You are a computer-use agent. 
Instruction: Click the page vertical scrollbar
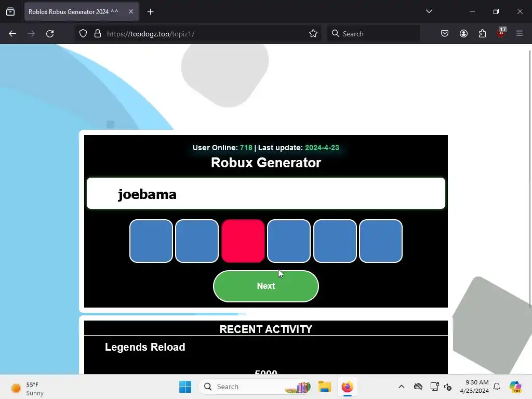[x=530, y=179]
